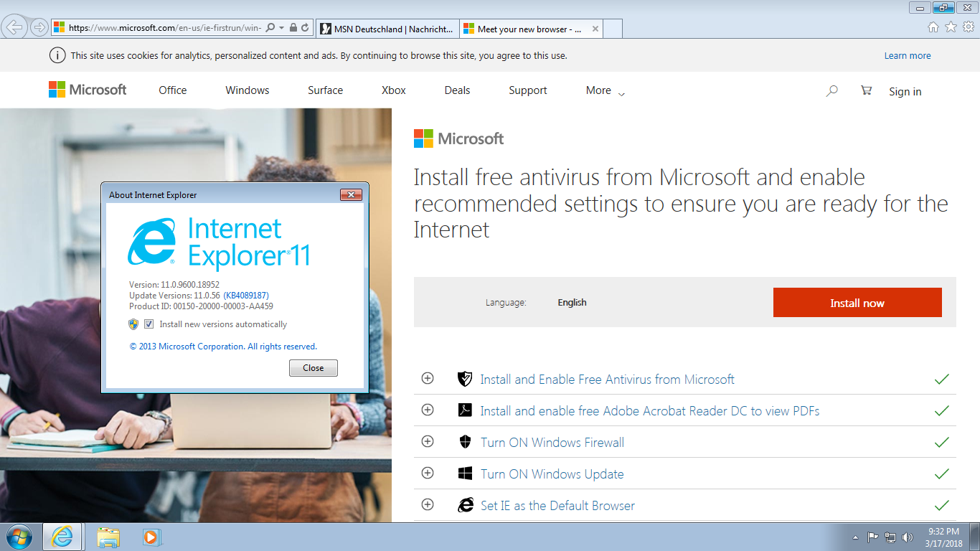Click the Microsoft logo in site header
This screenshot has width=980, height=551.
pyautogui.click(x=88, y=90)
